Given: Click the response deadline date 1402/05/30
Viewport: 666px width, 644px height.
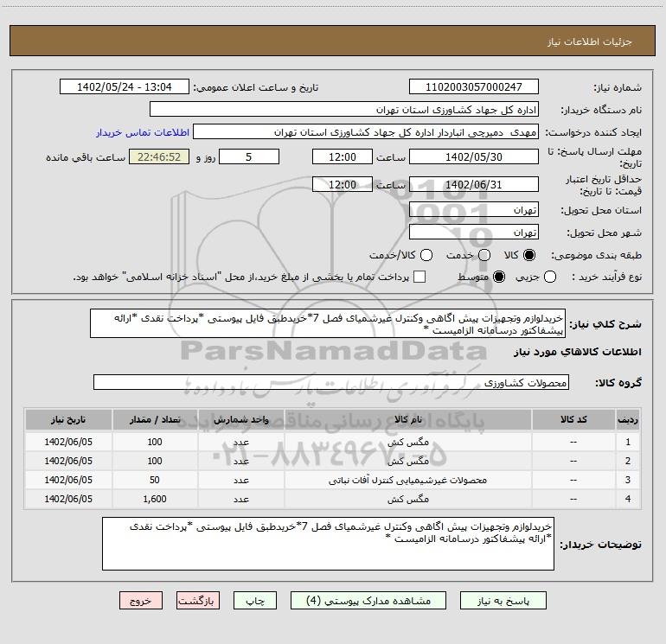Looking at the screenshot, I should point(474,156).
